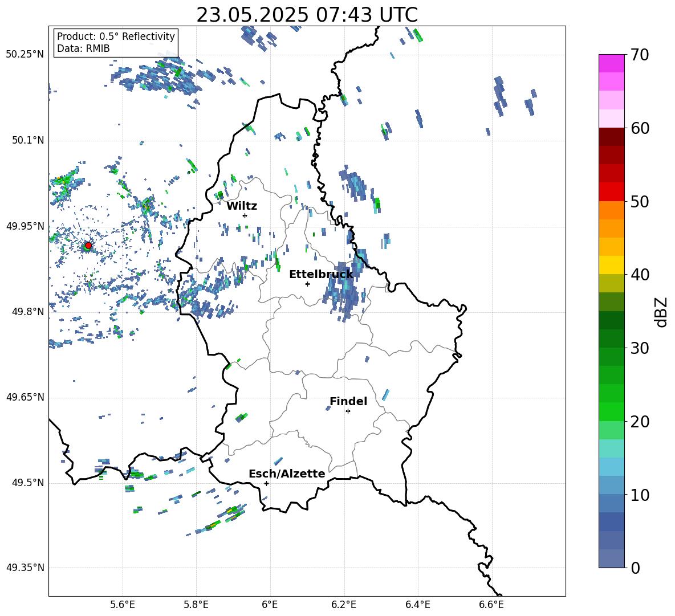Click the 50.1°N latitude label
The image size is (675, 616).
coord(27,140)
